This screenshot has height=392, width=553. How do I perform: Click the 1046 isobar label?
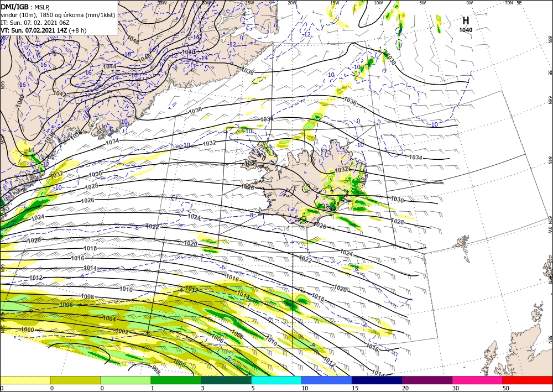coord(144,59)
